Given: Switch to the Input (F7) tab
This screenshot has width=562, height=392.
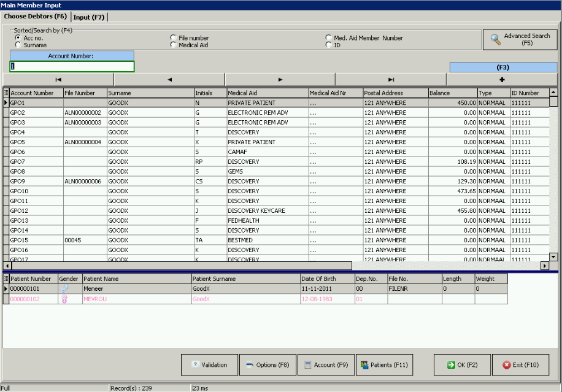Looking at the screenshot, I should point(90,17).
